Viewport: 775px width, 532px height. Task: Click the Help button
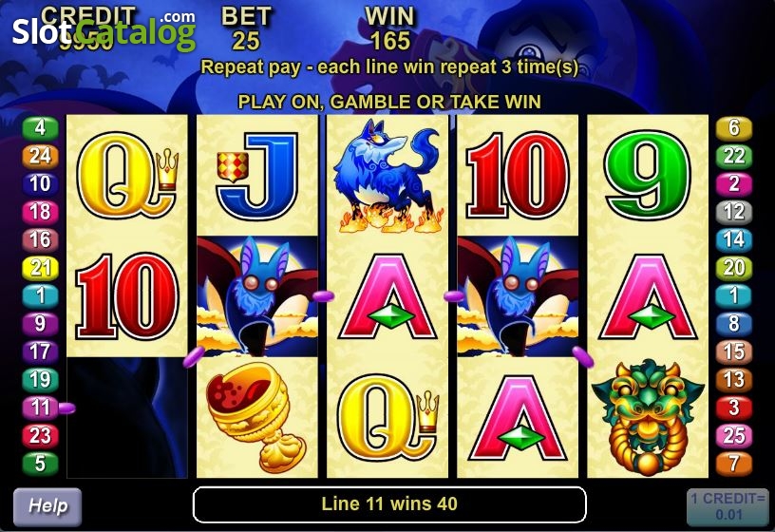tap(47, 506)
